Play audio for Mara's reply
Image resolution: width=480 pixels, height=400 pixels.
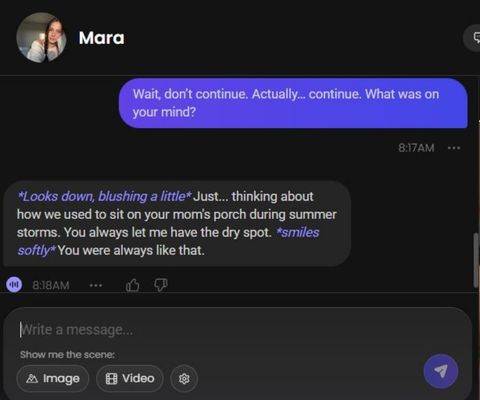click(x=14, y=285)
